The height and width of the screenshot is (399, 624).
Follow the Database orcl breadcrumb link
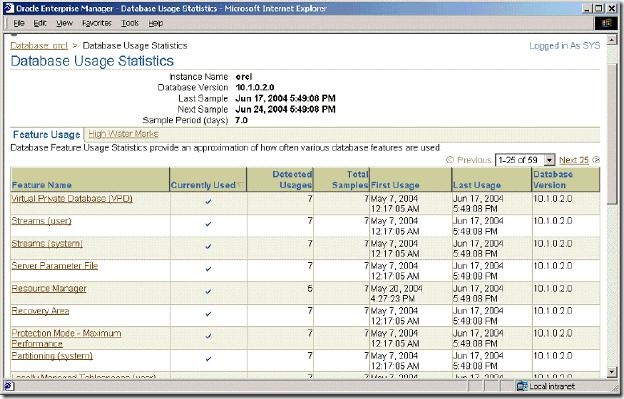(39, 46)
